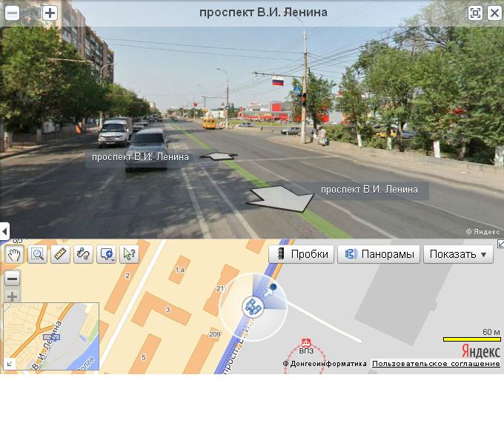
Task: Click left street label проспект В.И. Ленина
Action: click(x=140, y=157)
